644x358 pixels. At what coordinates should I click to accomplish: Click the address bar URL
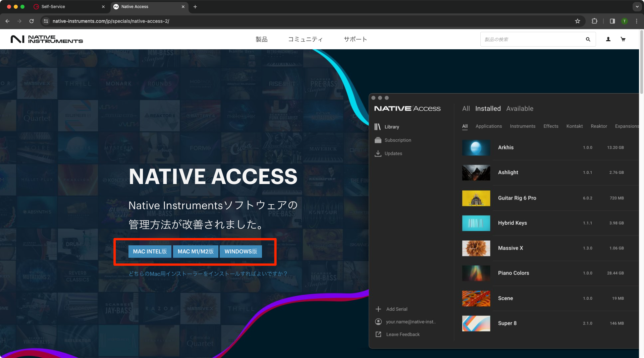tap(111, 21)
